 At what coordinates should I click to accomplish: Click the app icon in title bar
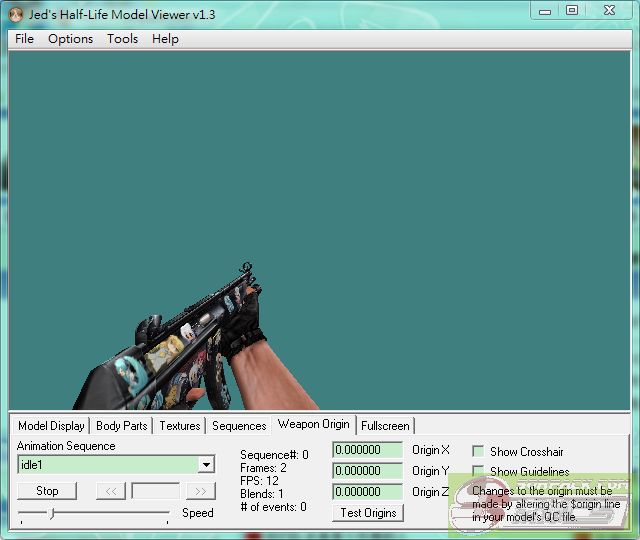pyautogui.click(x=15, y=11)
